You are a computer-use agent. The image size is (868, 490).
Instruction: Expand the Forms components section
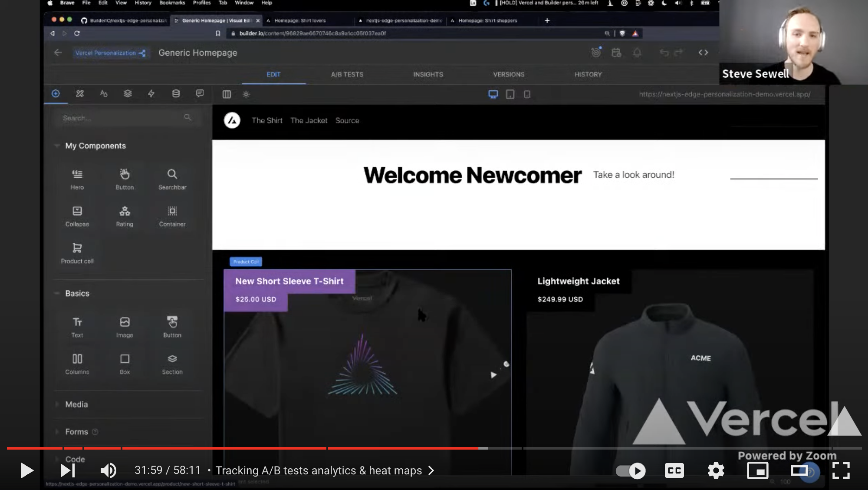click(x=76, y=431)
